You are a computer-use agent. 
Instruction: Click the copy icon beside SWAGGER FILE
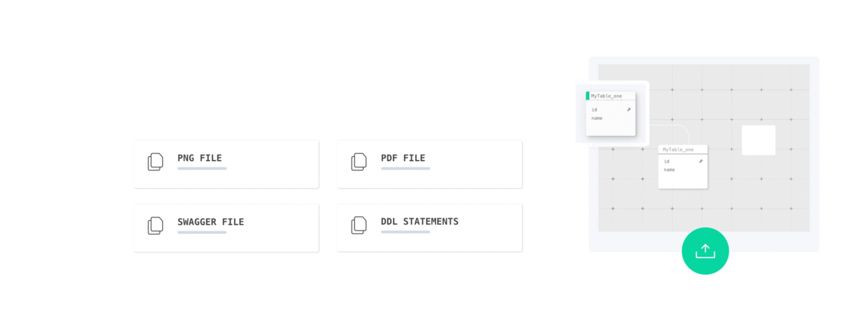tap(155, 226)
